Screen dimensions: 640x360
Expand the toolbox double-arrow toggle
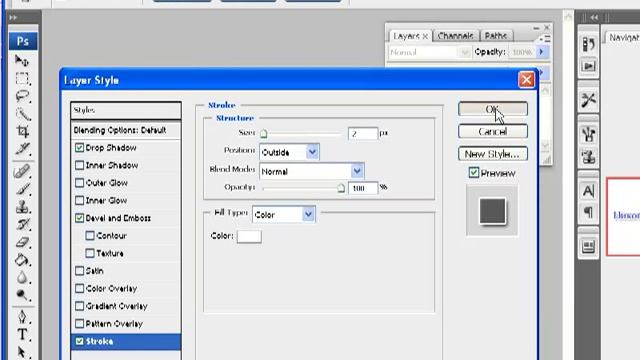(13, 18)
